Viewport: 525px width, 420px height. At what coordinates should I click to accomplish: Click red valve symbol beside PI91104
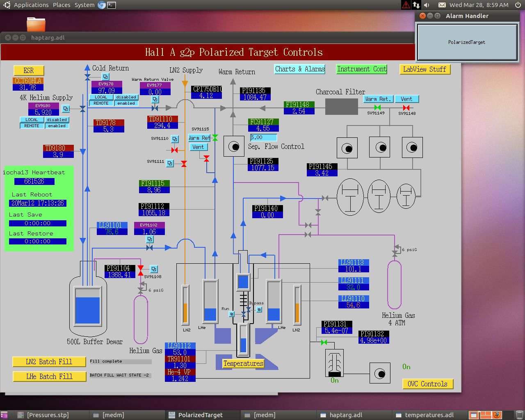[x=141, y=271]
